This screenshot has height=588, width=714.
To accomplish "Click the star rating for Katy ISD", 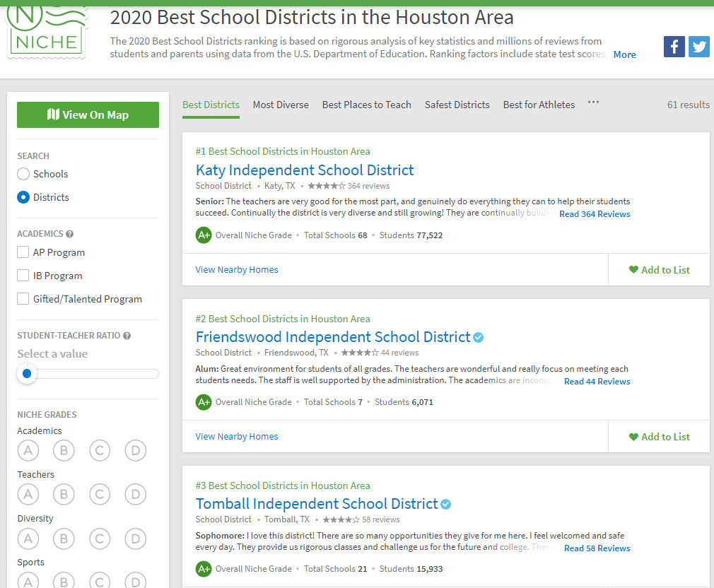I will (327, 186).
